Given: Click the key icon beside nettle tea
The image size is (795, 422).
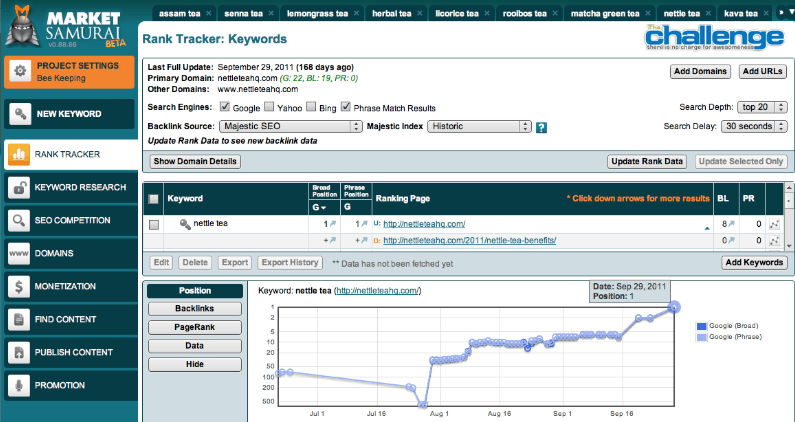Looking at the screenshot, I should coord(185,224).
